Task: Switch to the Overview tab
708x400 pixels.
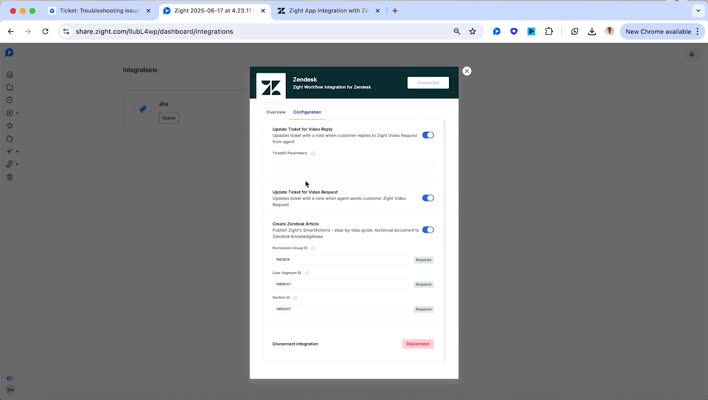Action: click(276, 112)
